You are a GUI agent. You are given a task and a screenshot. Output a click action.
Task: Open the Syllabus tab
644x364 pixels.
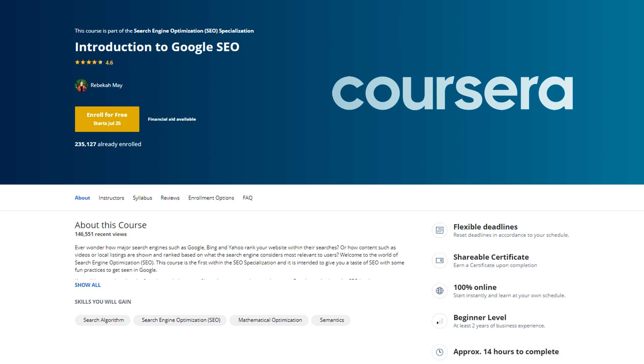[x=142, y=198]
